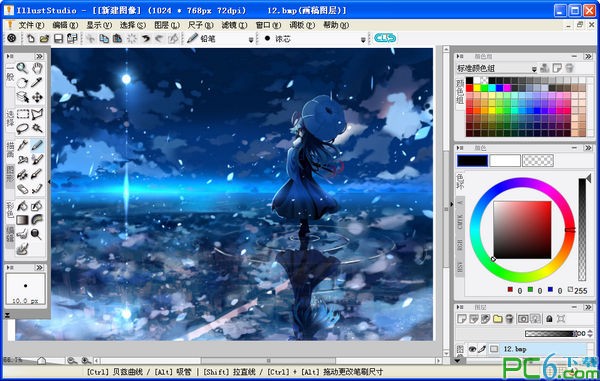Viewport: 600px width, 381px height.
Task: Open the 浓芯 brush preset dropdown
Action: (x=363, y=39)
